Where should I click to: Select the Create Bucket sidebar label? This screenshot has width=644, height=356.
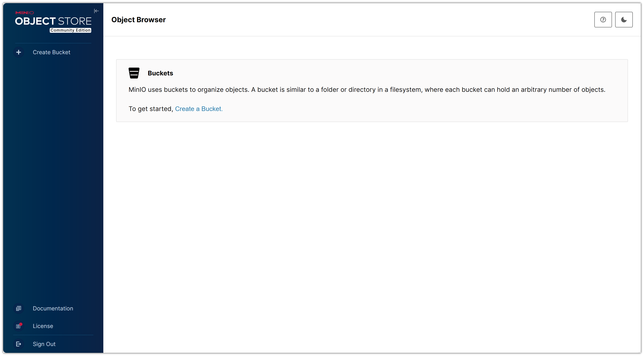point(51,52)
